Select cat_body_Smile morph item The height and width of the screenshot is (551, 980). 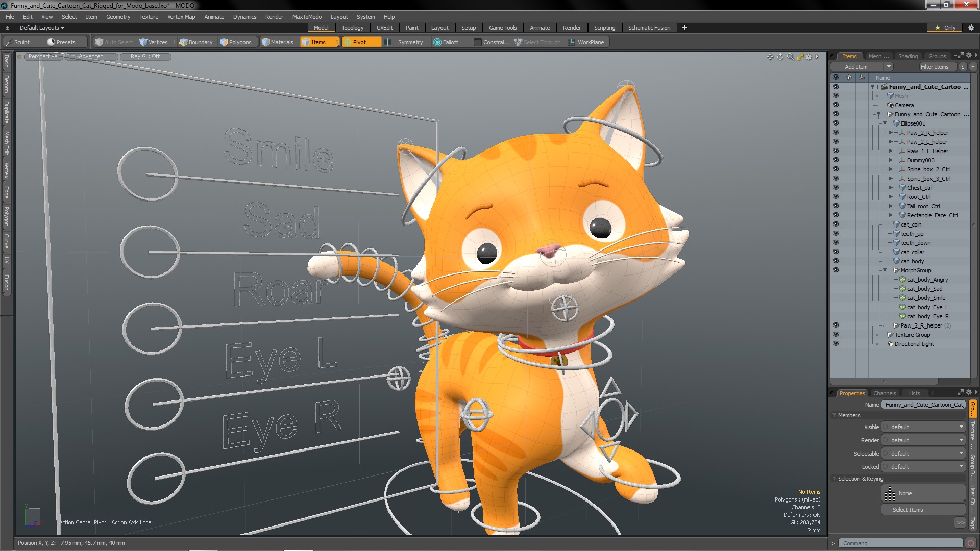click(926, 298)
